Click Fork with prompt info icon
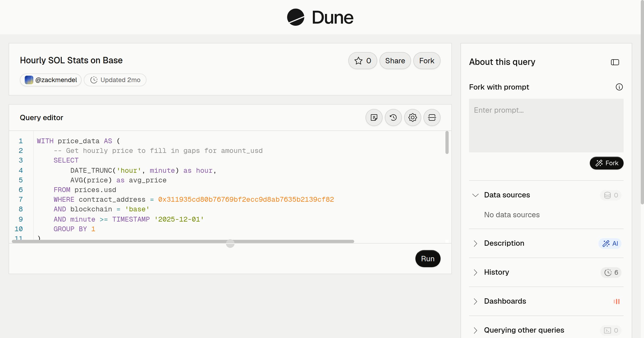Viewport: 644px width, 338px height. 619,87
